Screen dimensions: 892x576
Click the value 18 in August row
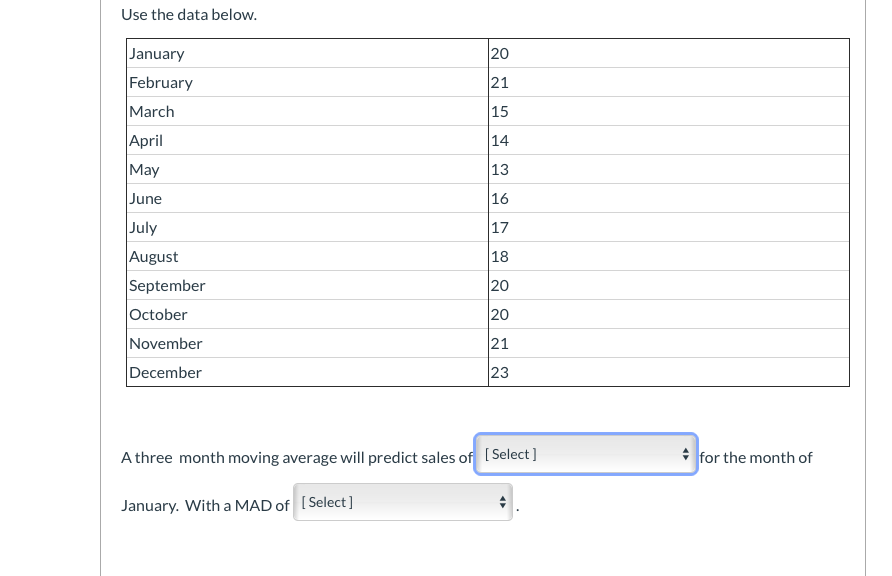click(x=500, y=257)
